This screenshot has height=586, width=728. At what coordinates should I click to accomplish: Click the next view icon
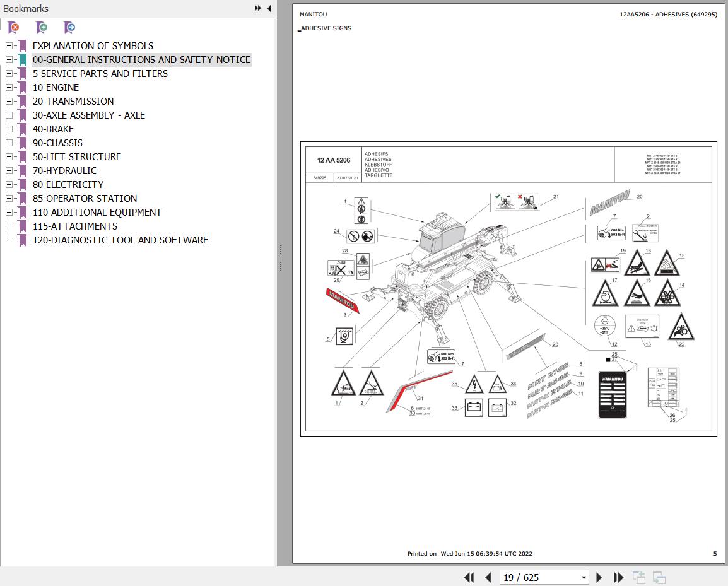click(659, 578)
